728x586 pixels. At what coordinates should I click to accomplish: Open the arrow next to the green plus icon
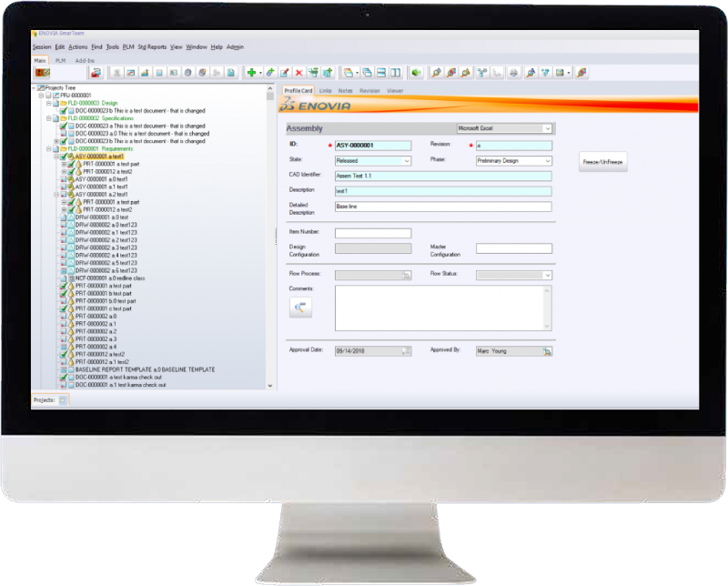[260, 73]
